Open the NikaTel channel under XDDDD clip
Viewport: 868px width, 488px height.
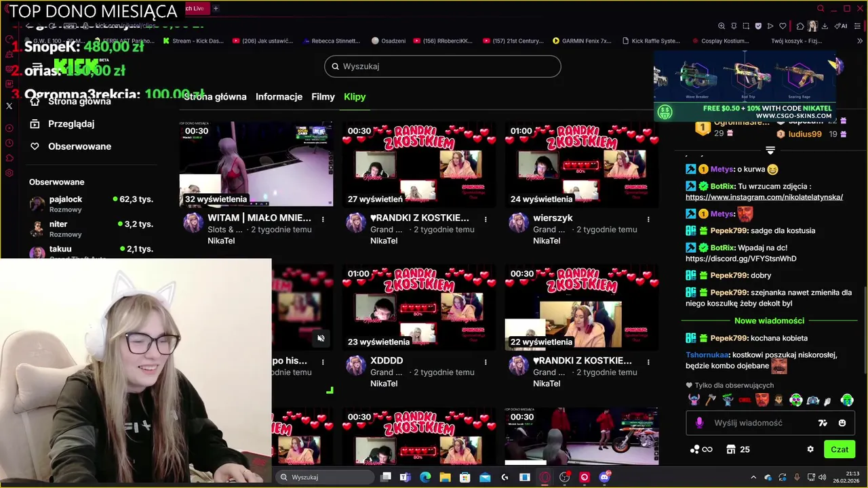[x=384, y=384]
